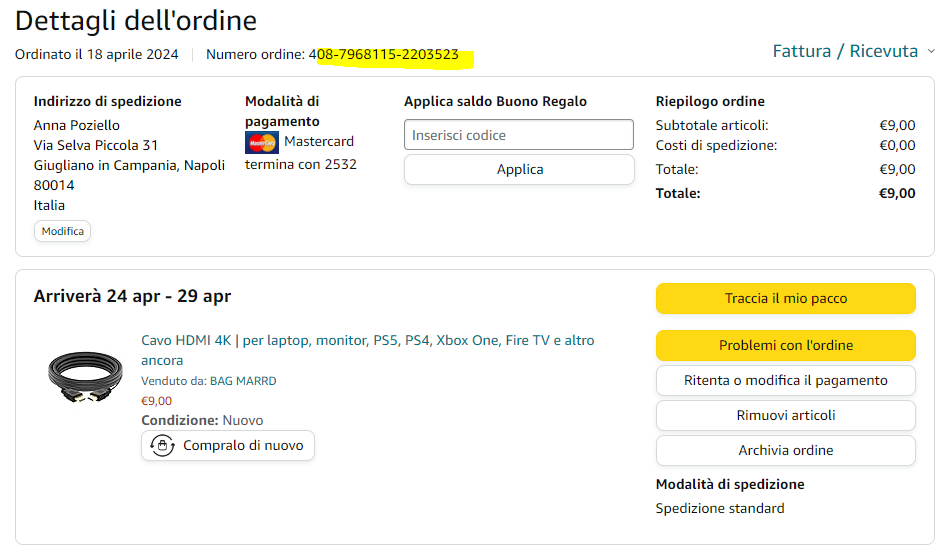Open the Fattura / Ricevuta dropdown
Image resolution: width=936 pixels, height=549 pixels.
click(x=853, y=51)
